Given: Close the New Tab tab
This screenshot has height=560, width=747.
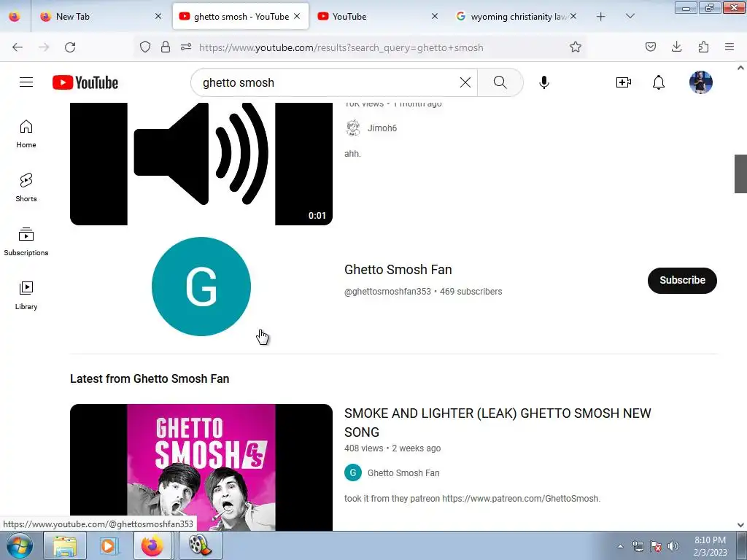Looking at the screenshot, I should coord(158,16).
